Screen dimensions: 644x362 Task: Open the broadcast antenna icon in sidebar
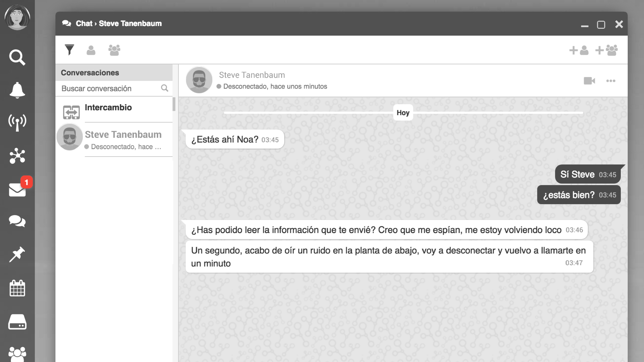pos(17,123)
